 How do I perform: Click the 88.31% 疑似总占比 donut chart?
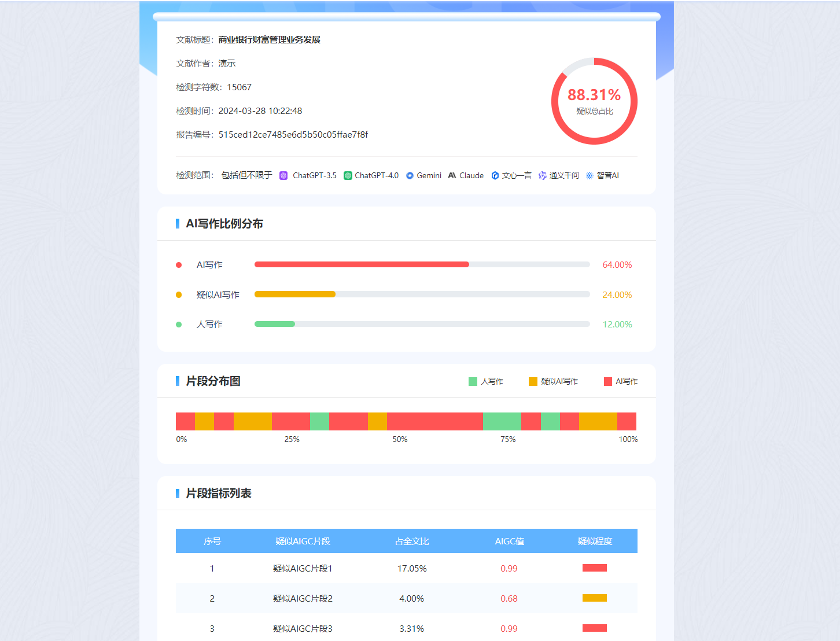(594, 101)
